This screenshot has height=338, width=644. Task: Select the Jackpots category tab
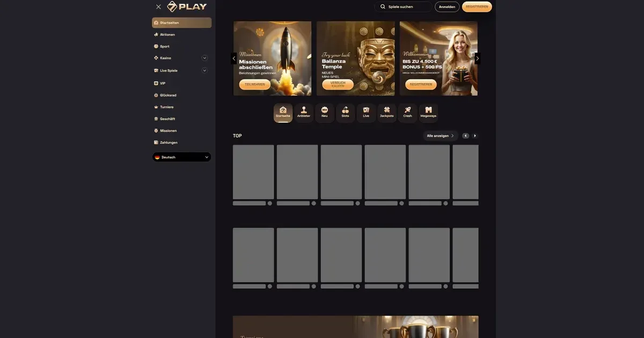[387, 113]
